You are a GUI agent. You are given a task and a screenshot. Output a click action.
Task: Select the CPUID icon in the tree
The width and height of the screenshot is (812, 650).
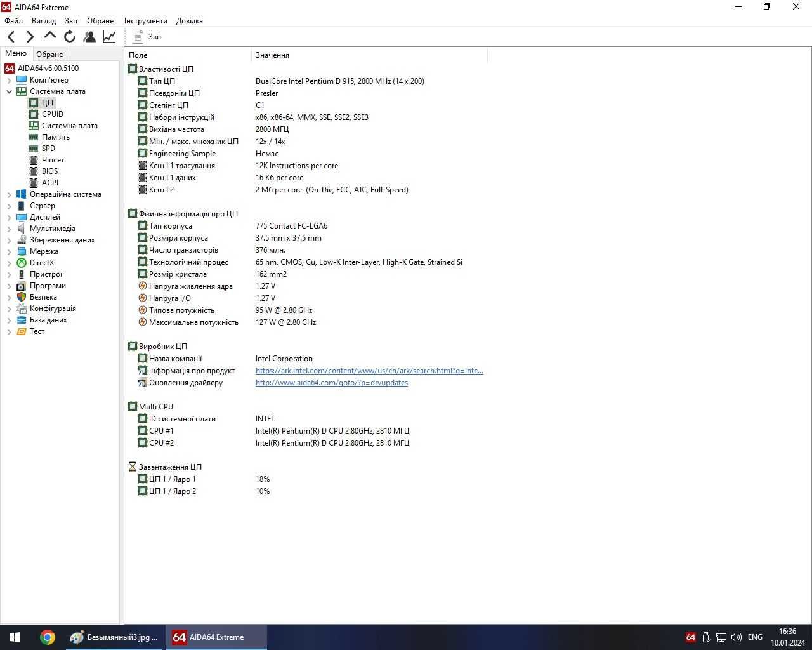[x=34, y=114]
